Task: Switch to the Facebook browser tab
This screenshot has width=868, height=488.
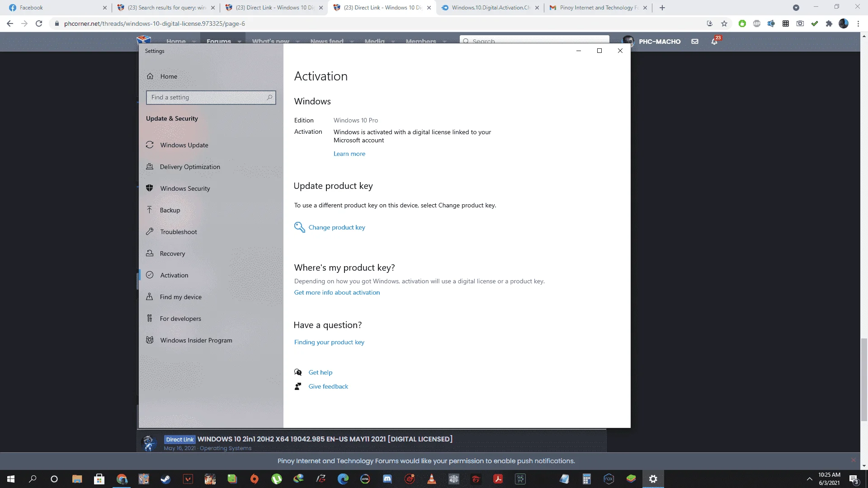Action: 54,8
